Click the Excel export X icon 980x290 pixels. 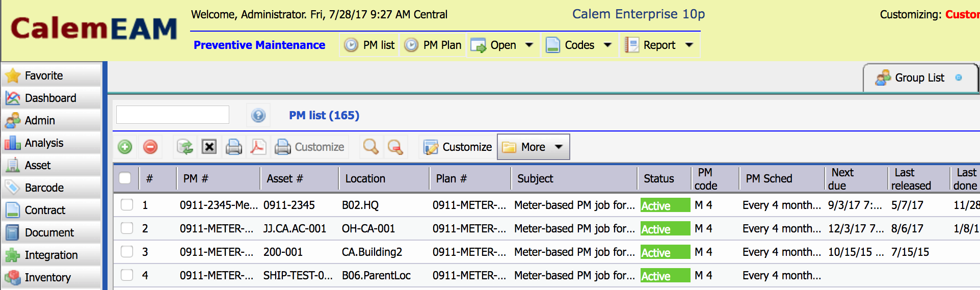pyautogui.click(x=209, y=147)
